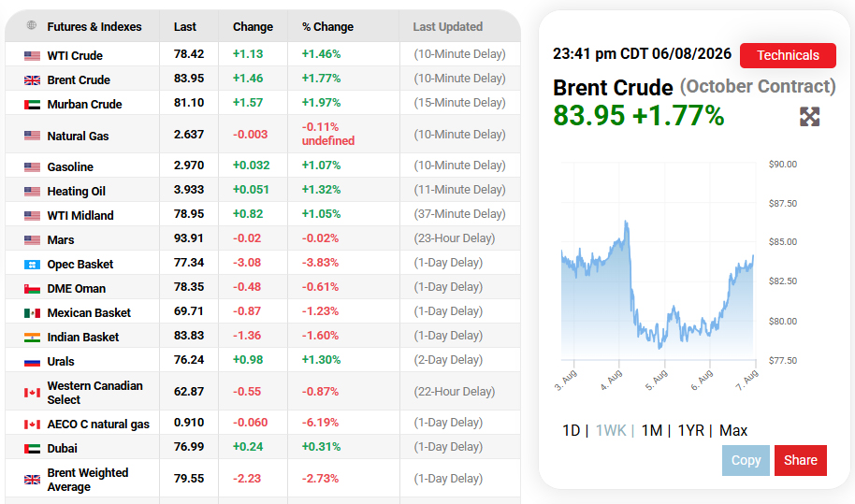Click the US flag beside WTI Crude
Viewport: 855px width, 504px height.
click(x=32, y=55)
